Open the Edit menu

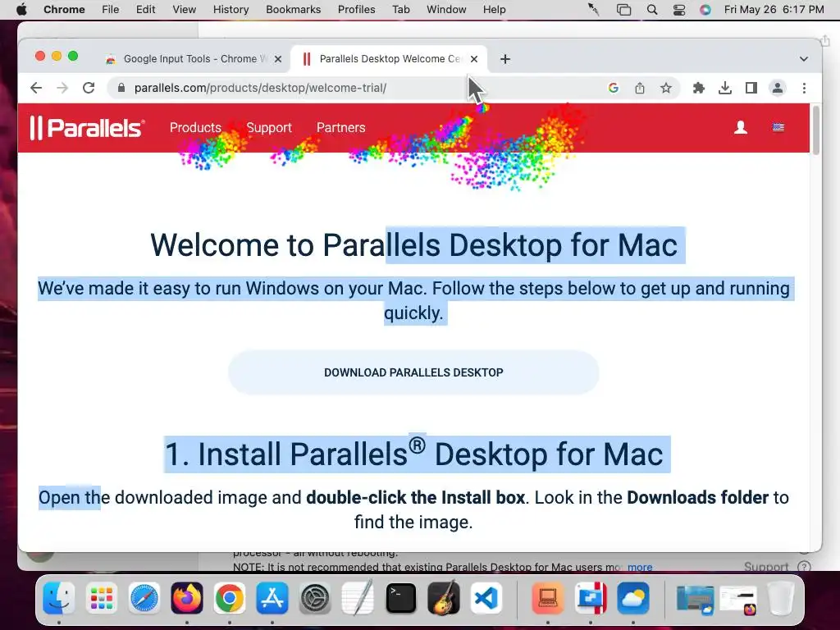click(145, 10)
